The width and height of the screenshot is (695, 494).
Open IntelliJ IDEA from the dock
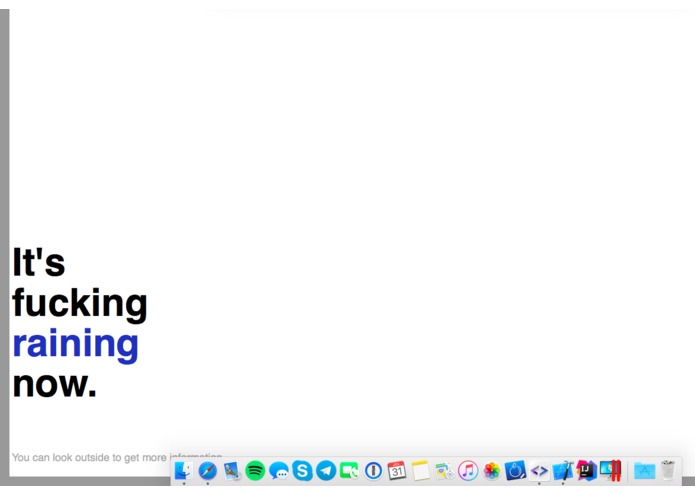tap(586, 471)
